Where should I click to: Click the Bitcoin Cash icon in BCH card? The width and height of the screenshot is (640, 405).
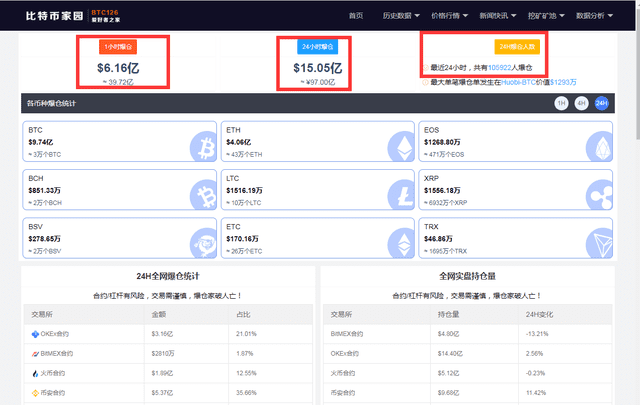tap(203, 195)
